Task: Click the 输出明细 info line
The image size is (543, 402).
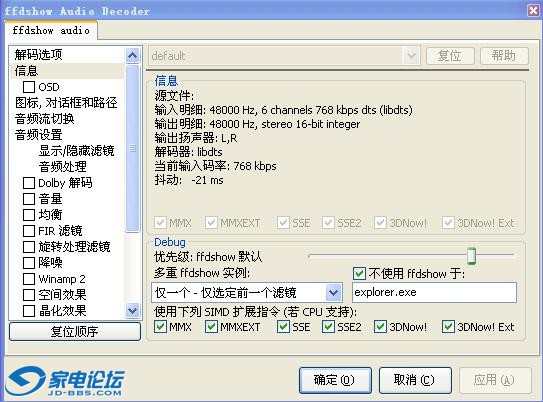Action: click(257, 124)
